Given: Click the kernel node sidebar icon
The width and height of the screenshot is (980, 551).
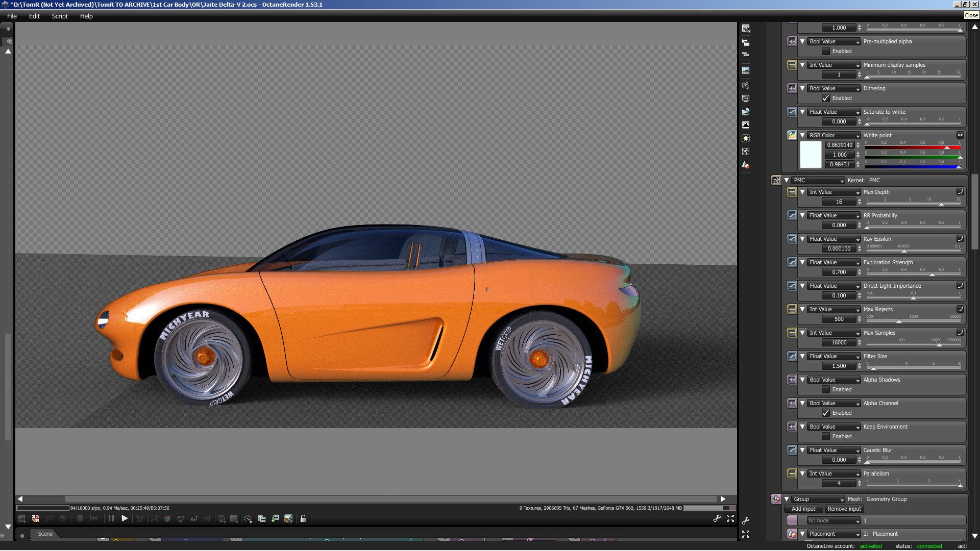Looking at the screenshot, I should (x=746, y=152).
